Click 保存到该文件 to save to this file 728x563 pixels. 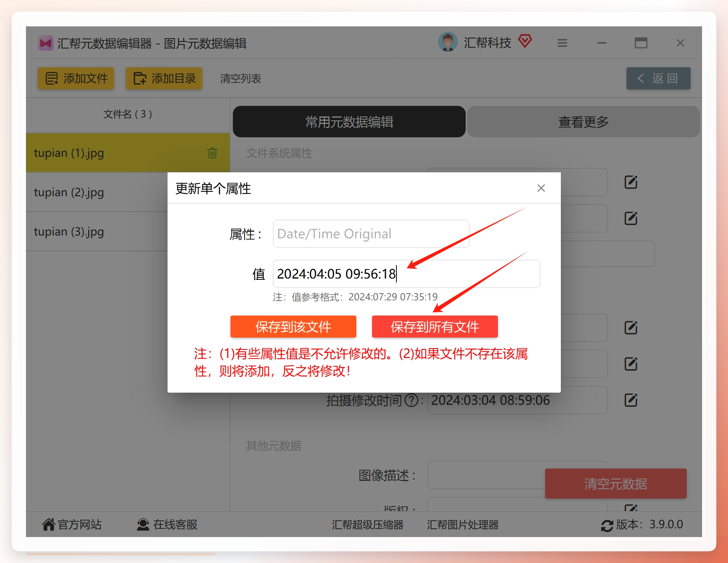(293, 327)
